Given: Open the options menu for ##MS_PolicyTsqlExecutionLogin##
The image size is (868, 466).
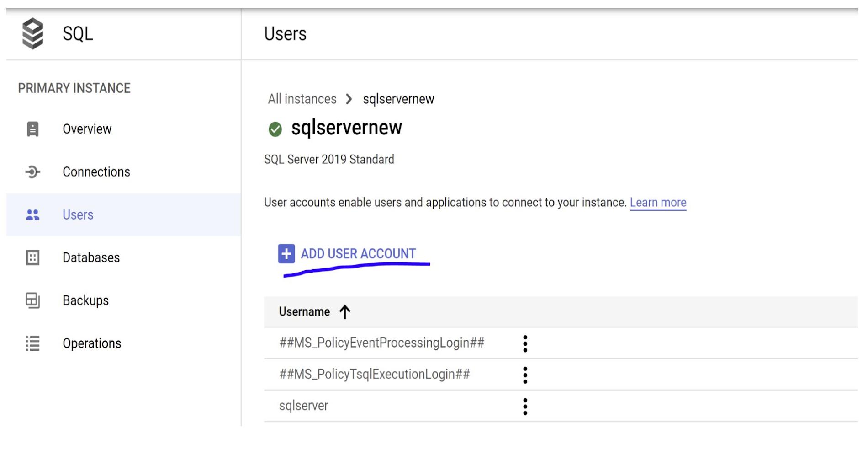Looking at the screenshot, I should click(x=525, y=375).
